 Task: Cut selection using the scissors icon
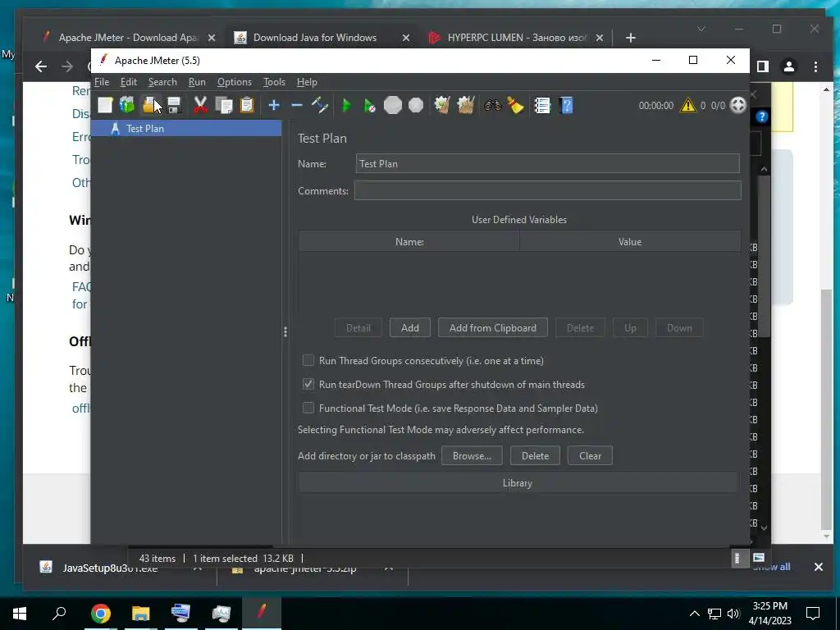pyautogui.click(x=200, y=105)
